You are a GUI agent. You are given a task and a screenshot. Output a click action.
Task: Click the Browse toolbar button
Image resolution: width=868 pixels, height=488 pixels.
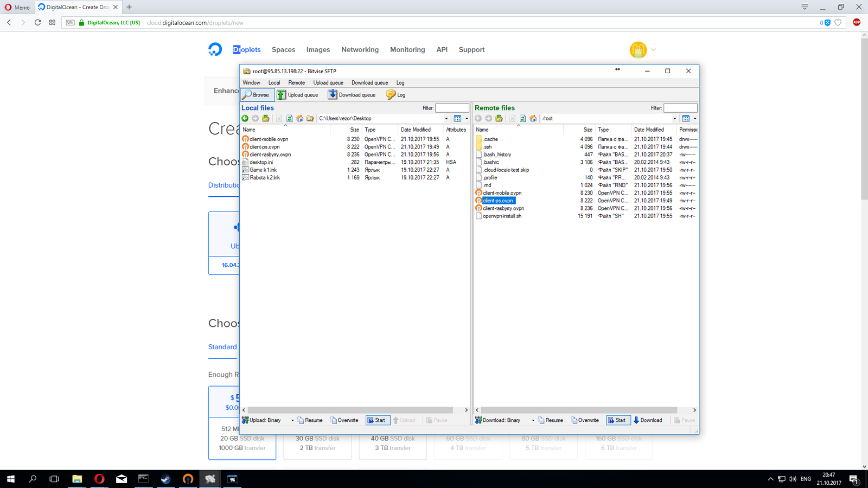[x=258, y=95]
